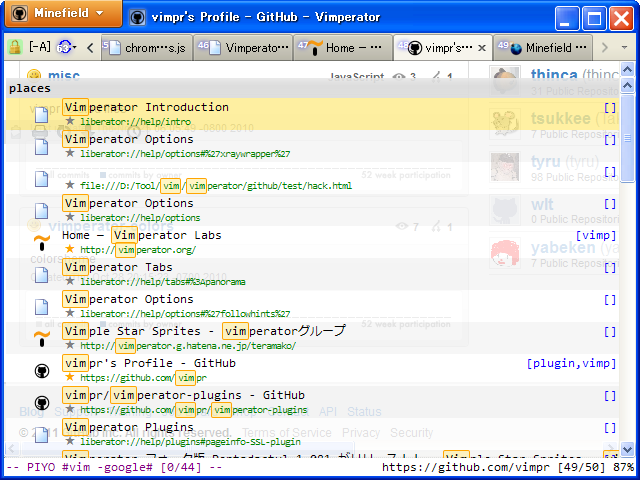Switch to the Home tab numbered 47

tap(343, 48)
